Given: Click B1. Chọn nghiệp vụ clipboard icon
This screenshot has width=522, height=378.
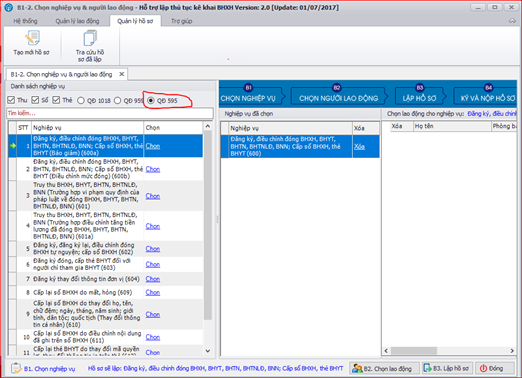Looking at the screenshot, I should (x=16, y=368).
